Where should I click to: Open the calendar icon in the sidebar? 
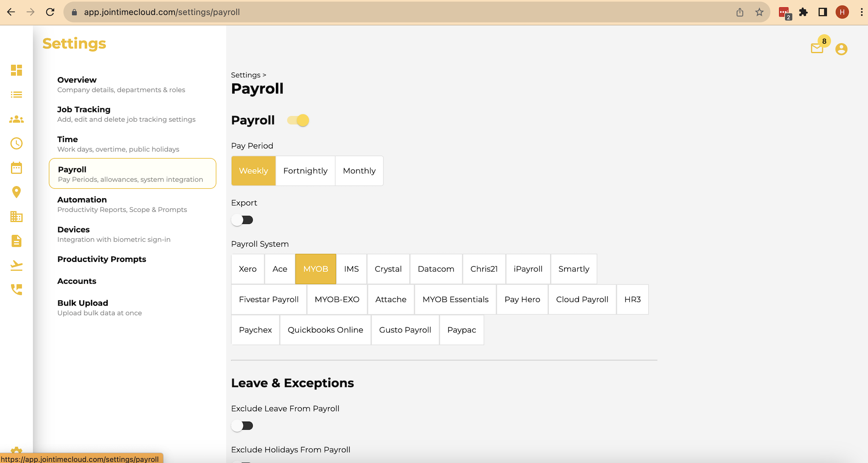[16, 168]
